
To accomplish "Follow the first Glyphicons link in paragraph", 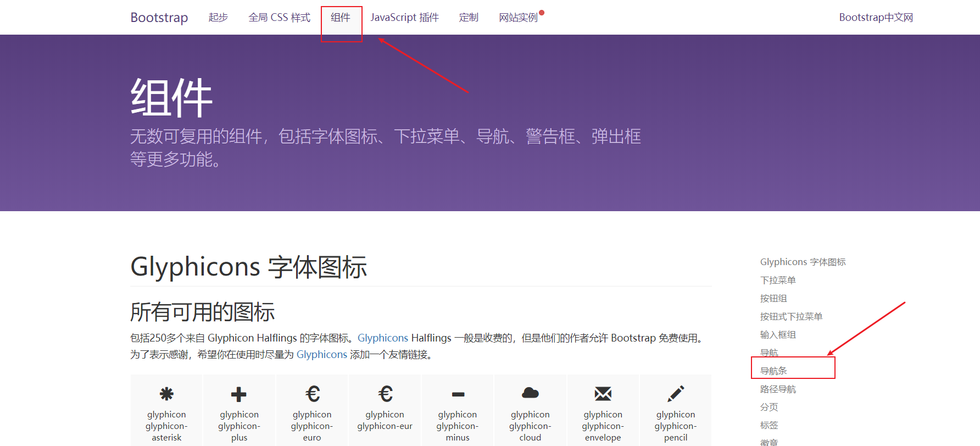I will pos(383,338).
